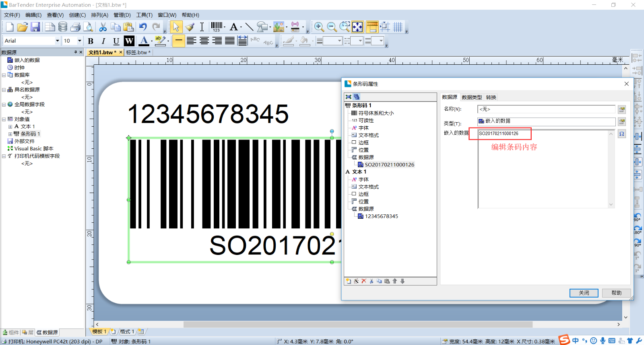Click the Zoom In magnifier icon
This screenshot has width=644, height=345.
point(319,27)
